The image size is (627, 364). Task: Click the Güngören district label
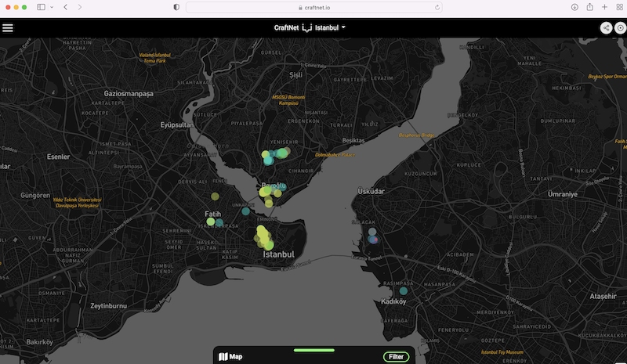coord(35,196)
